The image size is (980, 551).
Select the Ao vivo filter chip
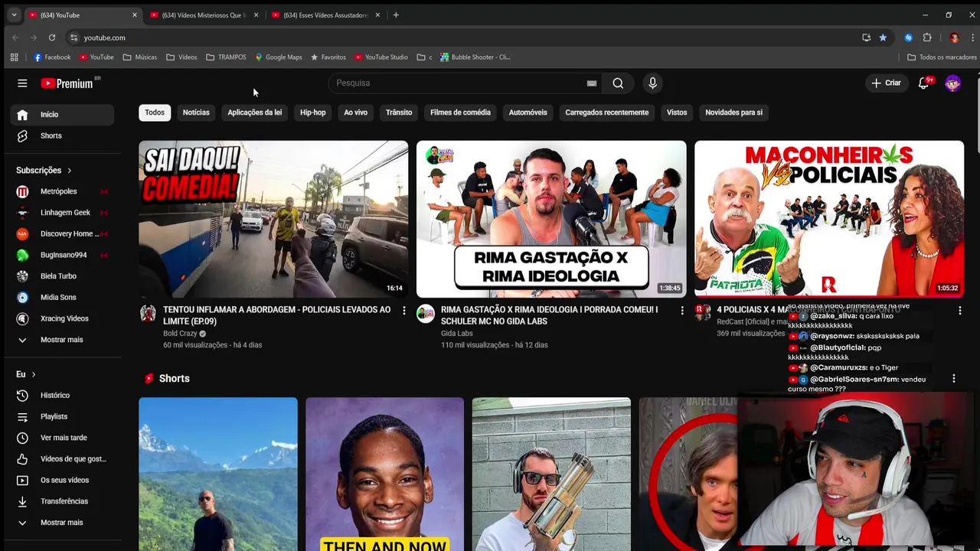[355, 112]
